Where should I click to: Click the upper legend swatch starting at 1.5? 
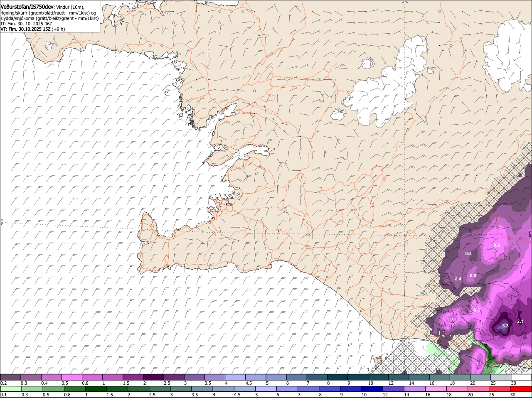[133, 377]
